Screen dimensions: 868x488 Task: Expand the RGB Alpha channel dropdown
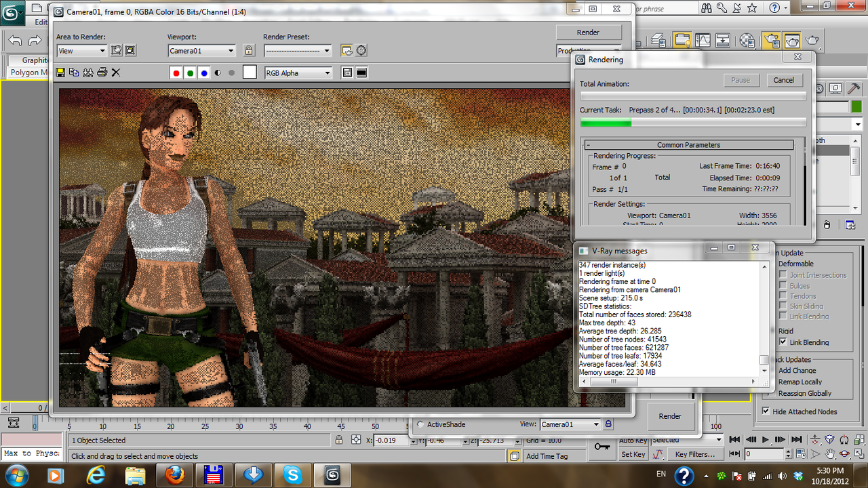click(298, 73)
